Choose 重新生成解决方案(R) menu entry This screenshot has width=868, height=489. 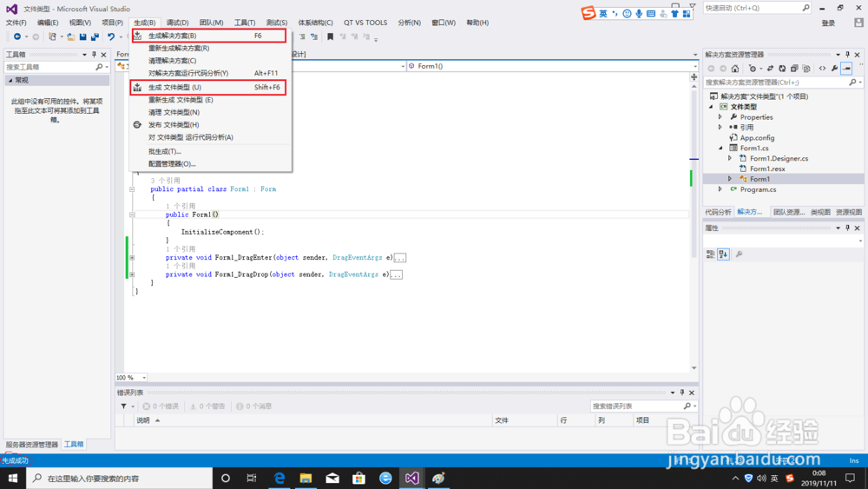point(210,48)
